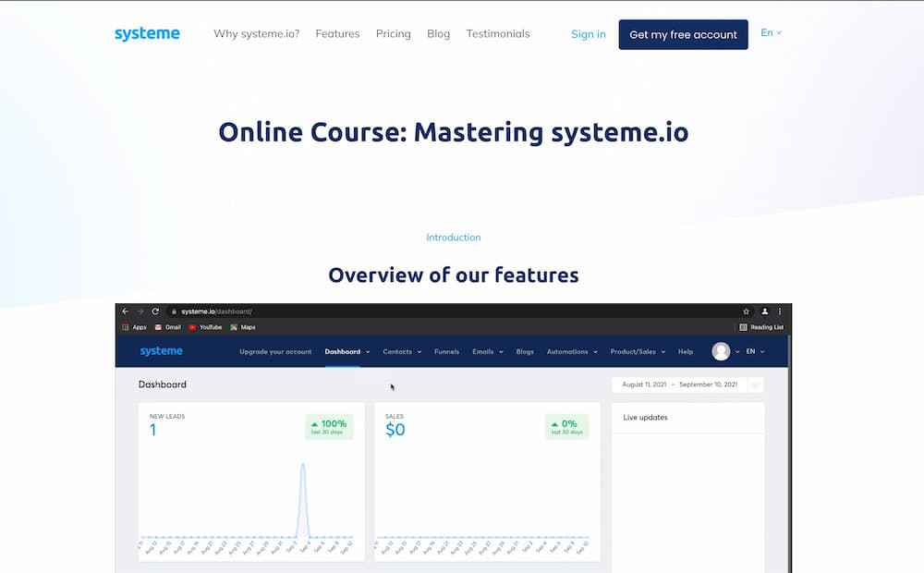Click the Chrome profile icon in embedded browser
Image resolution: width=924 pixels, height=573 pixels.
764,311
